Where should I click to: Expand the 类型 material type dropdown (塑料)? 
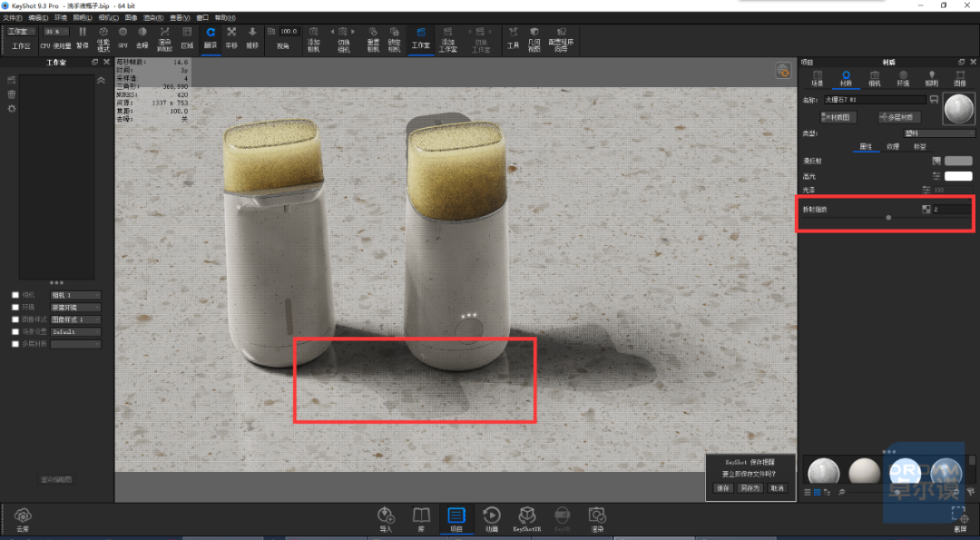(939, 133)
